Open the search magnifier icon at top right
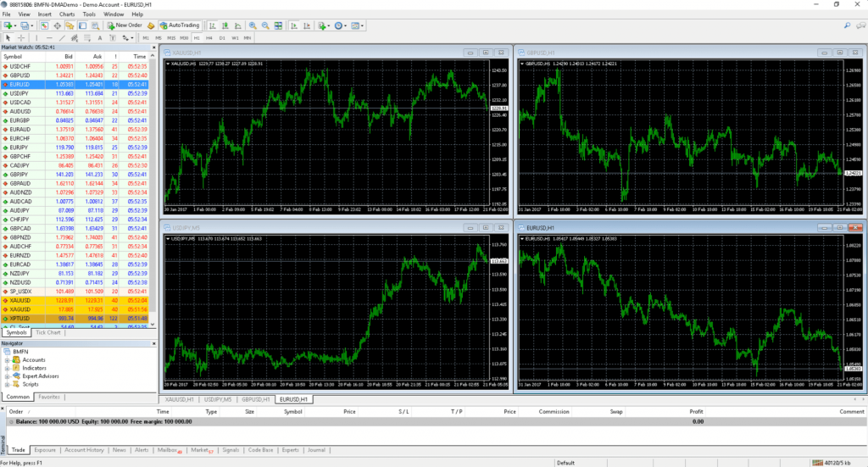This screenshot has height=467, width=868. [847, 25]
